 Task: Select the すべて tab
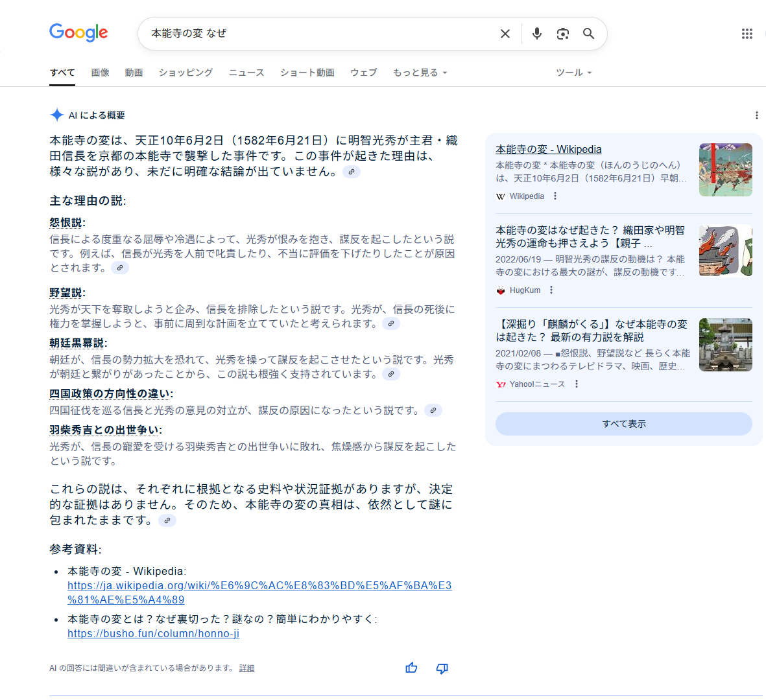(62, 73)
